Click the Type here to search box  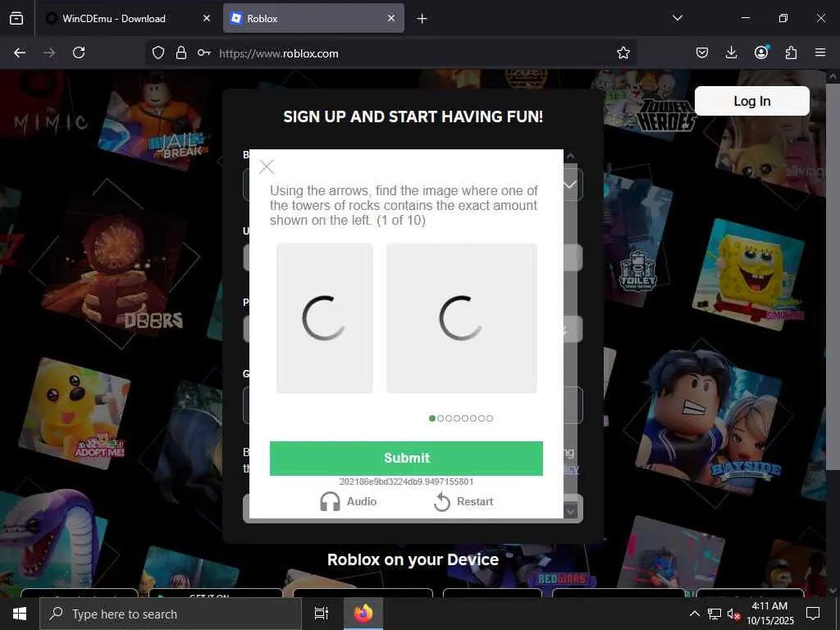[171, 614]
